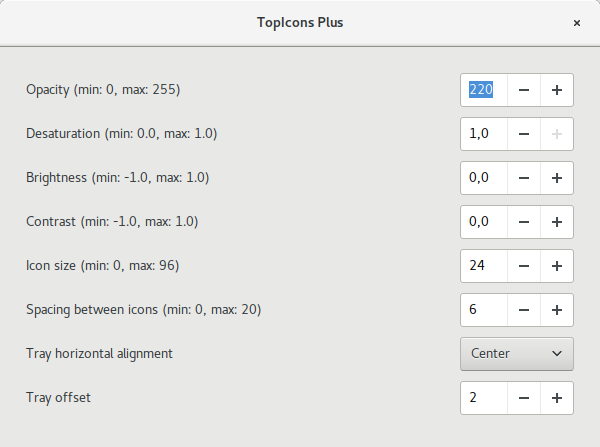Screen dimensions: 600x447
Task: Click the Spacing between icons value field
Action: (484, 310)
